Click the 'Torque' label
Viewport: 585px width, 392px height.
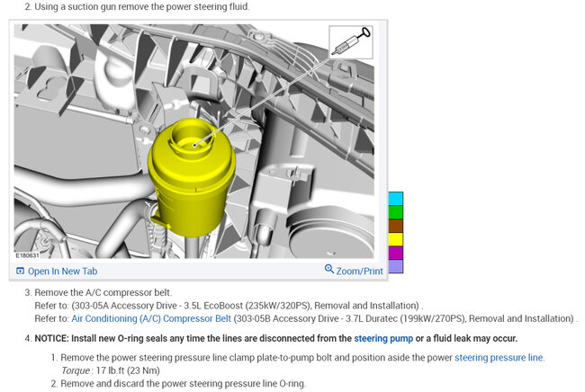tap(76, 370)
